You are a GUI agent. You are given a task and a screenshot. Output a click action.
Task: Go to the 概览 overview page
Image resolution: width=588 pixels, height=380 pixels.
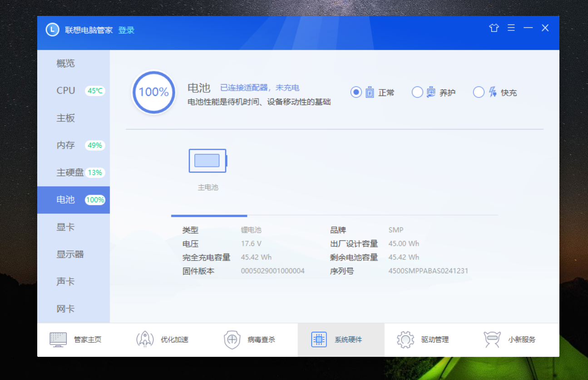coord(66,63)
